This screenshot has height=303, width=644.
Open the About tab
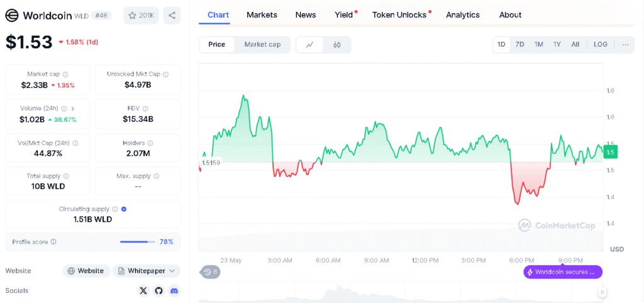[x=510, y=15]
